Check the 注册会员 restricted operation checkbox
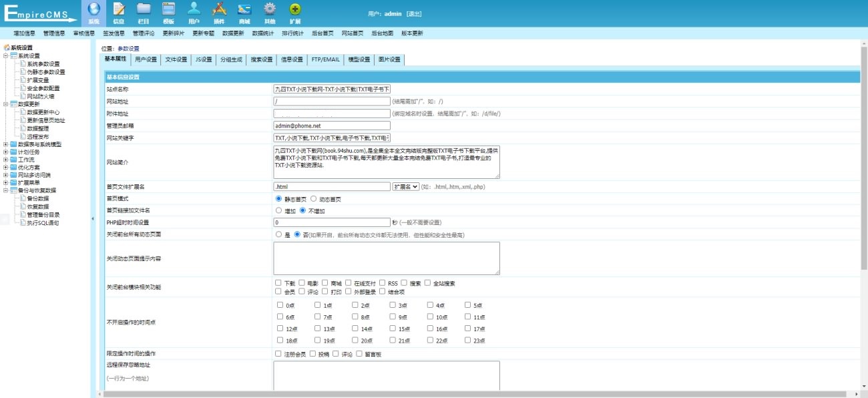868x398 pixels. tap(278, 353)
